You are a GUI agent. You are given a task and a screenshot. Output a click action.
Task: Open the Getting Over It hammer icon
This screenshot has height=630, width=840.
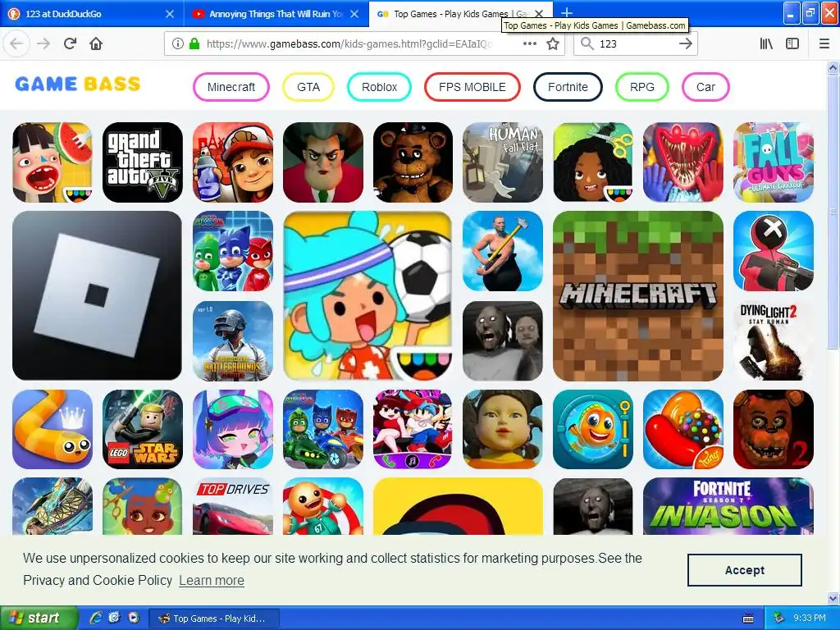[x=503, y=251]
